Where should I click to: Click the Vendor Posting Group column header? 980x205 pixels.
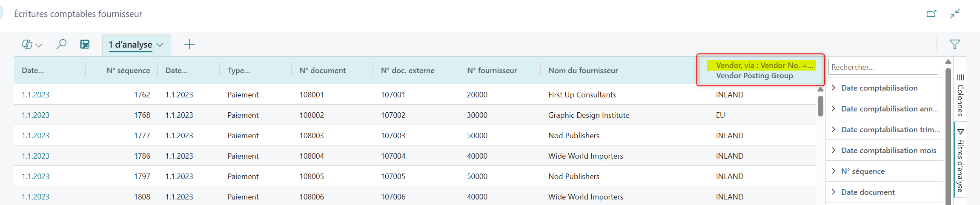pyautogui.click(x=754, y=76)
